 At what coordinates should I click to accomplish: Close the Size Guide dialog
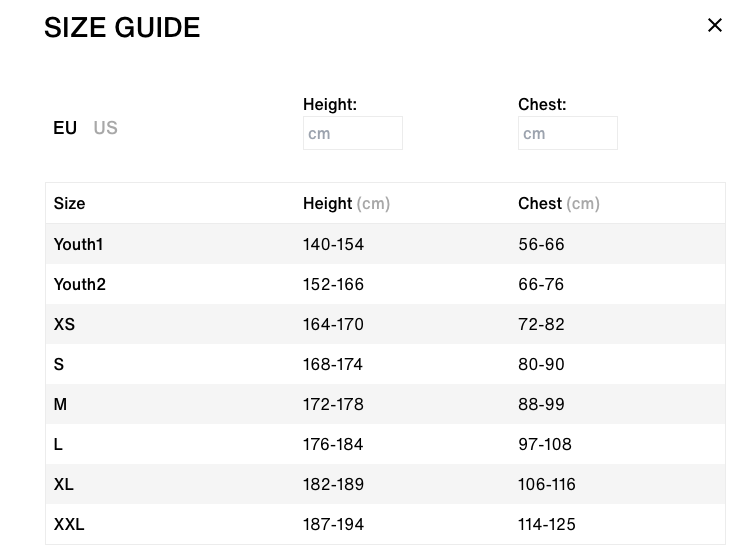tap(714, 25)
